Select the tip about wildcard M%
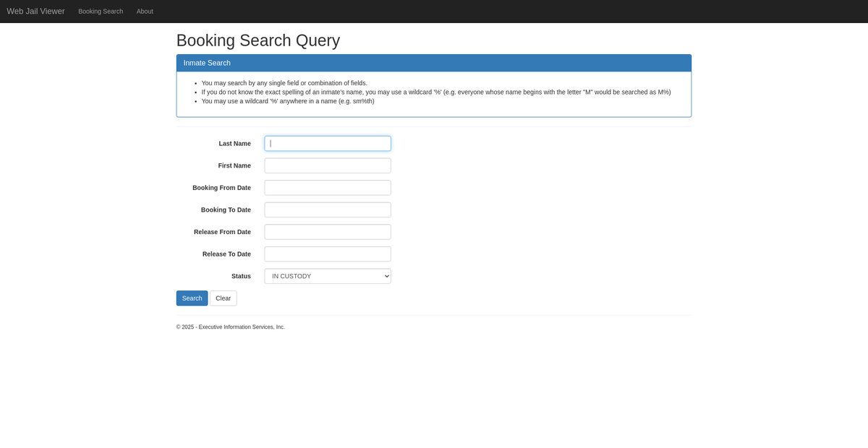Image resolution: width=868 pixels, height=448 pixels. point(436,92)
